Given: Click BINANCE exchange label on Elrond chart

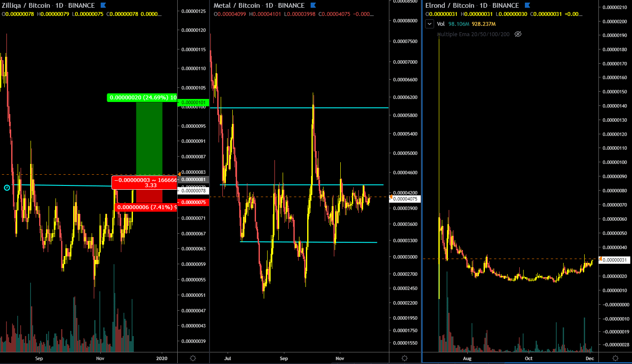Looking at the screenshot, I should click(x=506, y=6).
